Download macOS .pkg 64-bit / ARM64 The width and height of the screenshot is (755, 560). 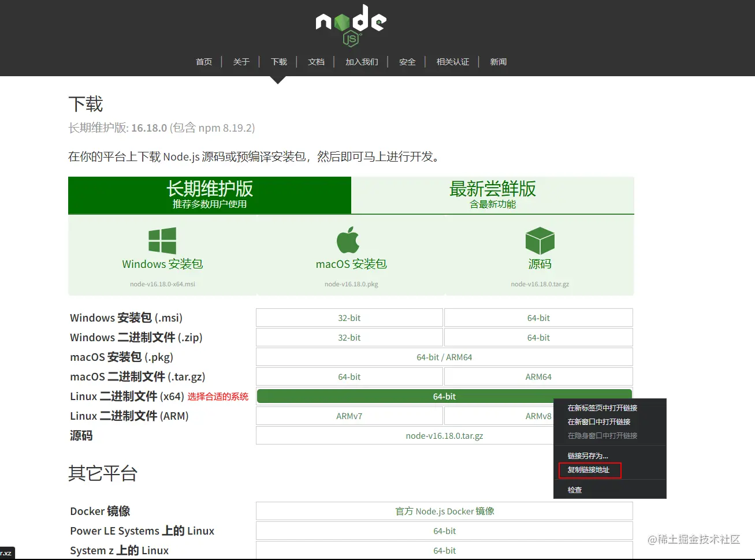444,357
